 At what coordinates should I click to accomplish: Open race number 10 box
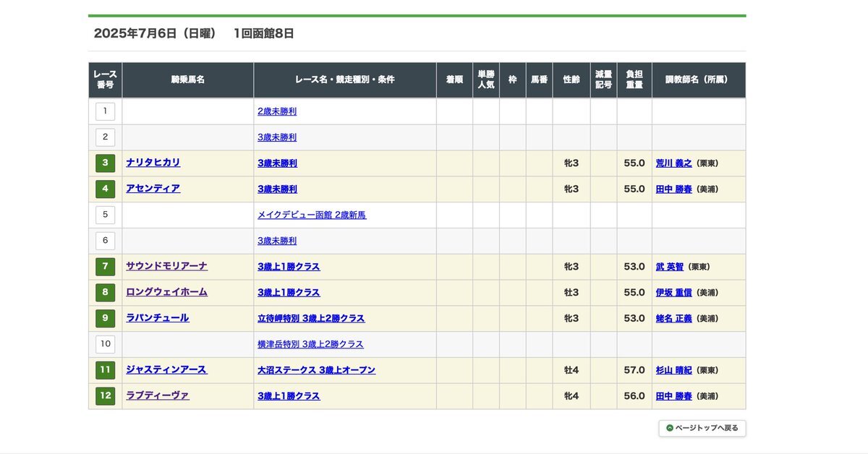[x=105, y=344]
